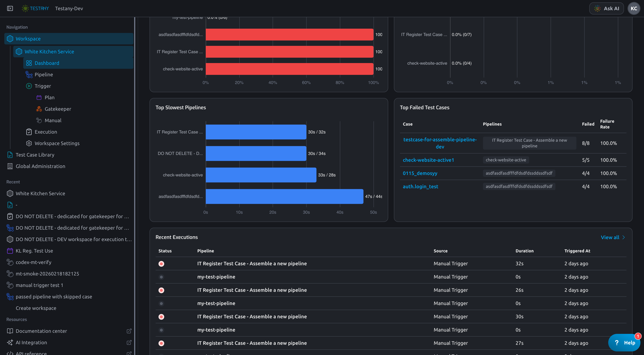Select Workspace in navigation
The image size is (644, 355).
pos(69,39)
